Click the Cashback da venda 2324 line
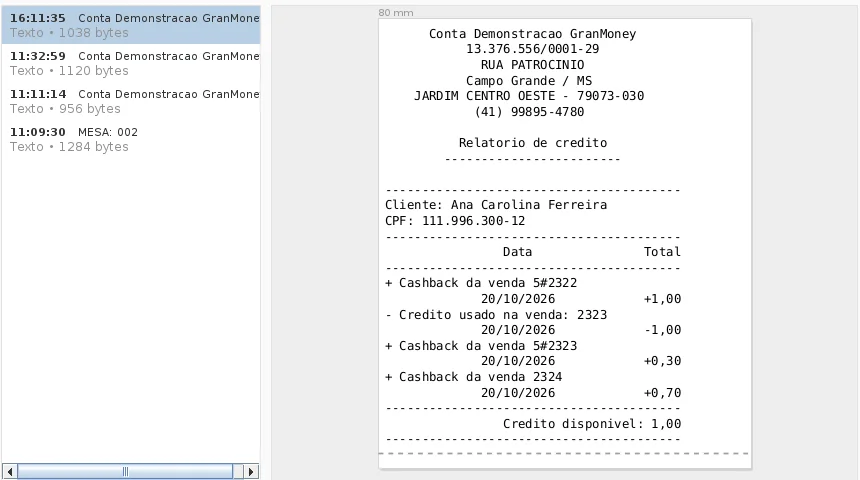This screenshot has width=860, height=480. [x=474, y=377]
